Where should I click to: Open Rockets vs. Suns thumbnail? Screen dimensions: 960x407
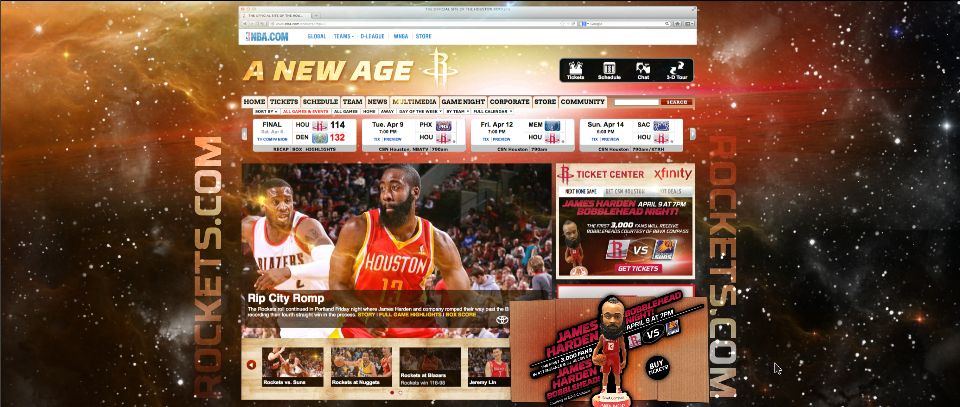pyautogui.click(x=293, y=367)
